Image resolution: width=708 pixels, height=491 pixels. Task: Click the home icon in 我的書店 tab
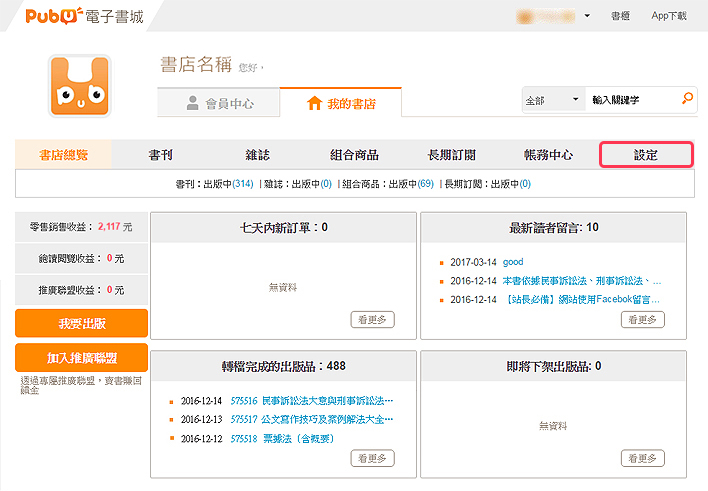tap(314, 103)
